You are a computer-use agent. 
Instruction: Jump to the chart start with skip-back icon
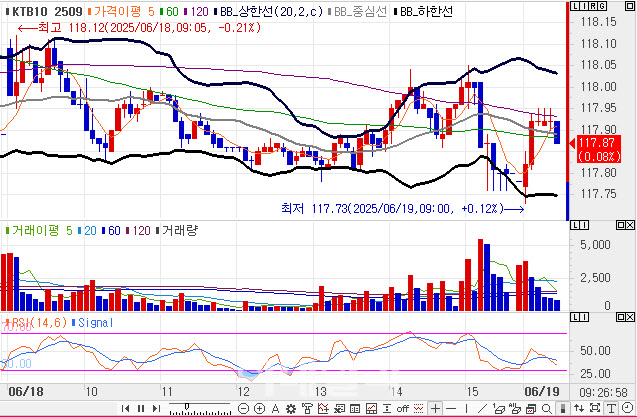point(125,408)
